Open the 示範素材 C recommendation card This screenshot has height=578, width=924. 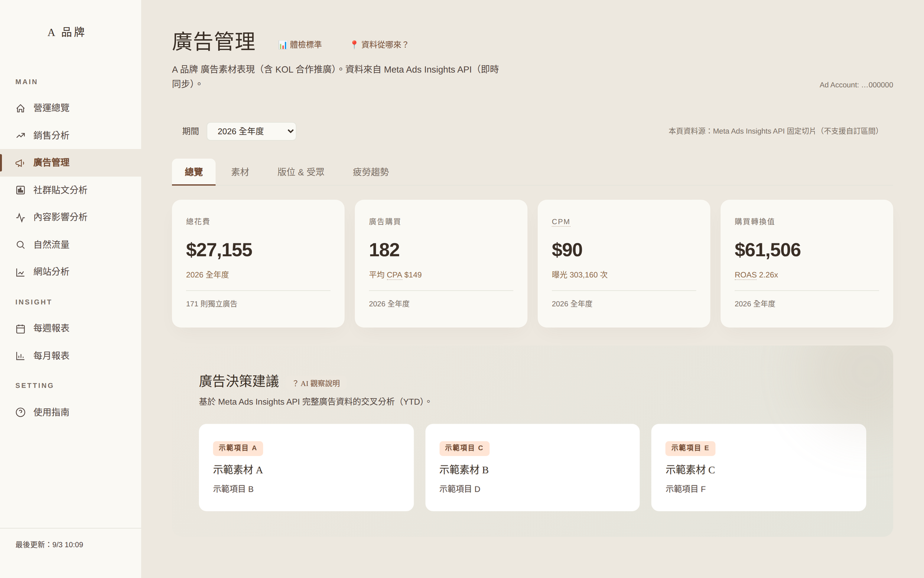759,467
